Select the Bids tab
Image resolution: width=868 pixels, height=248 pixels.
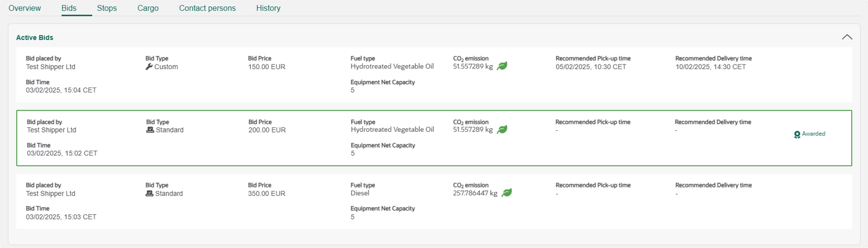[69, 8]
